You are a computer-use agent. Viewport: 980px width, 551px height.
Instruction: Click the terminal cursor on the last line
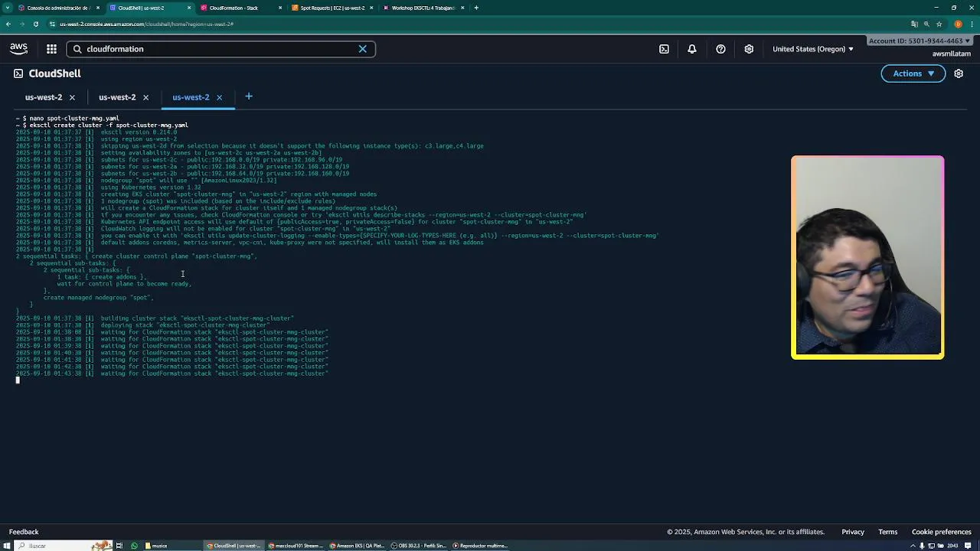click(x=18, y=380)
